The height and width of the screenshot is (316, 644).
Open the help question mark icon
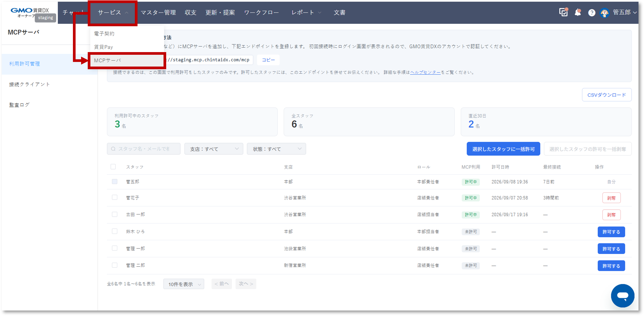coord(592,13)
